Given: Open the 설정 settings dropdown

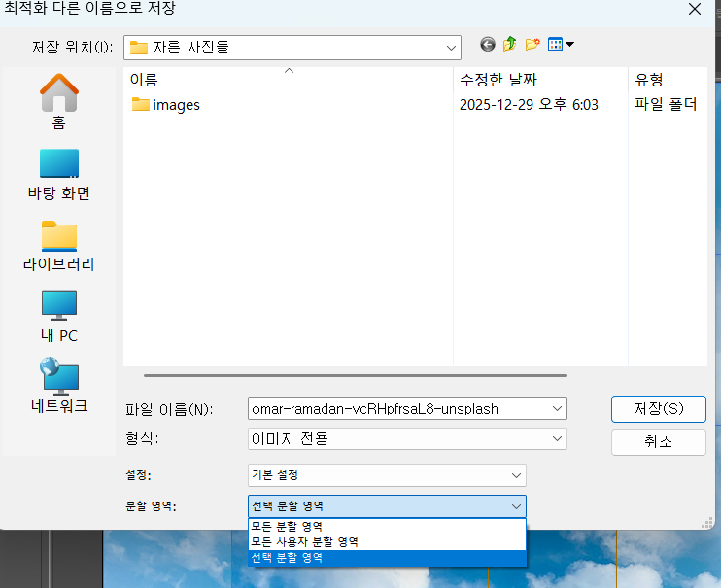Looking at the screenshot, I should click(387, 475).
